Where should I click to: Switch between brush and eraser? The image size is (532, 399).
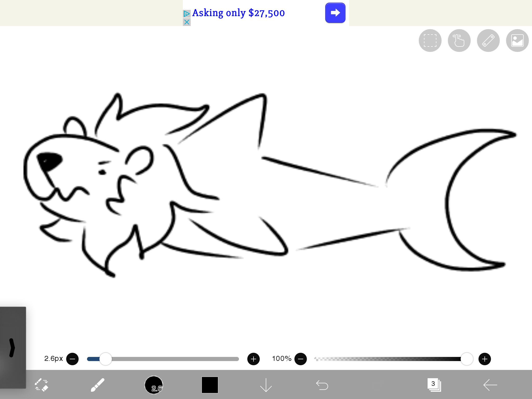click(42, 385)
